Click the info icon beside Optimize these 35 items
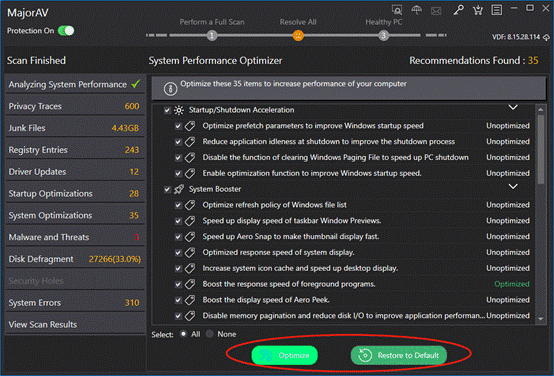The height and width of the screenshot is (376, 554). [x=170, y=89]
